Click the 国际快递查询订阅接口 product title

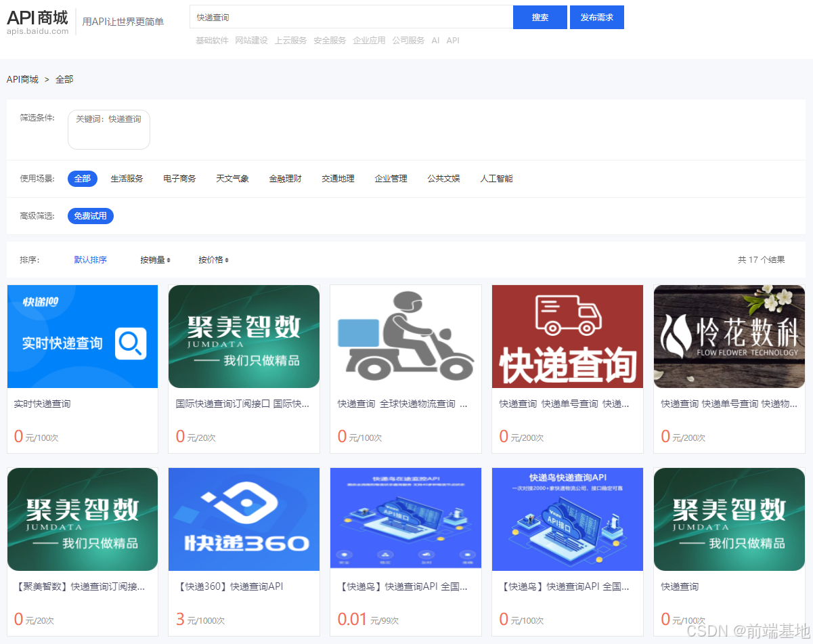[x=242, y=404]
